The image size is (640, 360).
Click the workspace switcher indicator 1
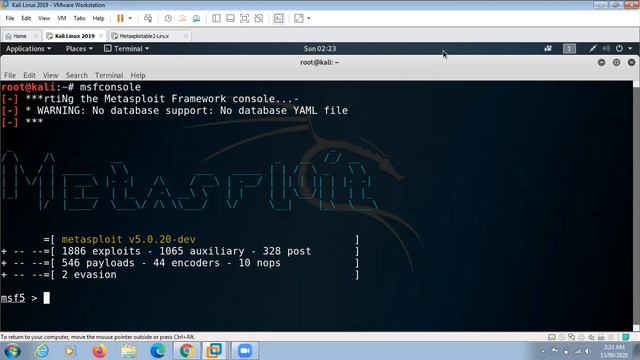569,49
